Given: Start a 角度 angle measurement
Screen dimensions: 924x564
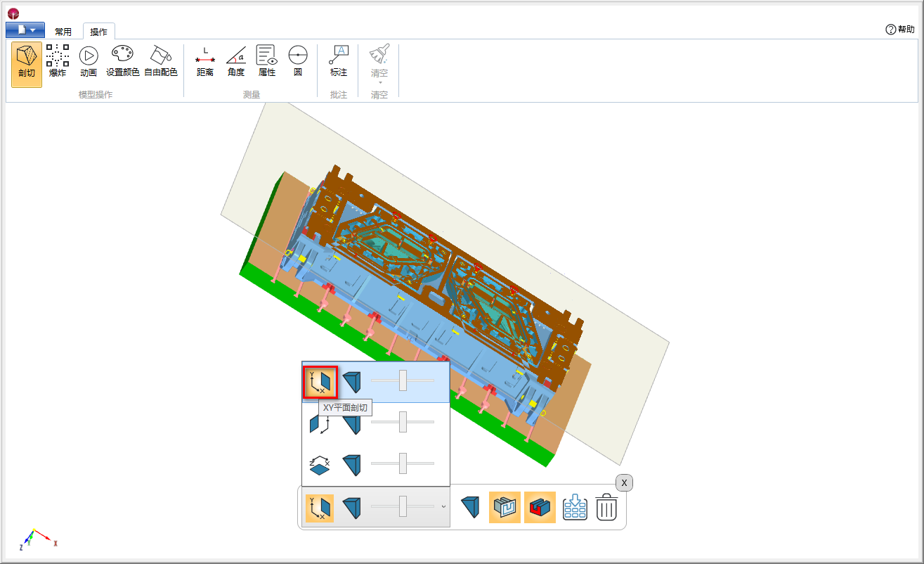Looking at the screenshot, I should click(236, 60).
